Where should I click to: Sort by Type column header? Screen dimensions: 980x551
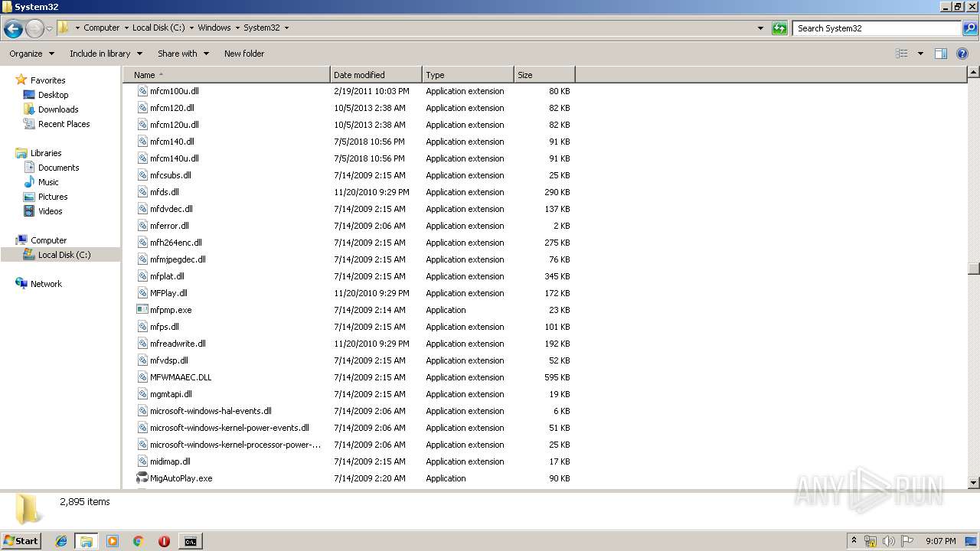point(468,75)
